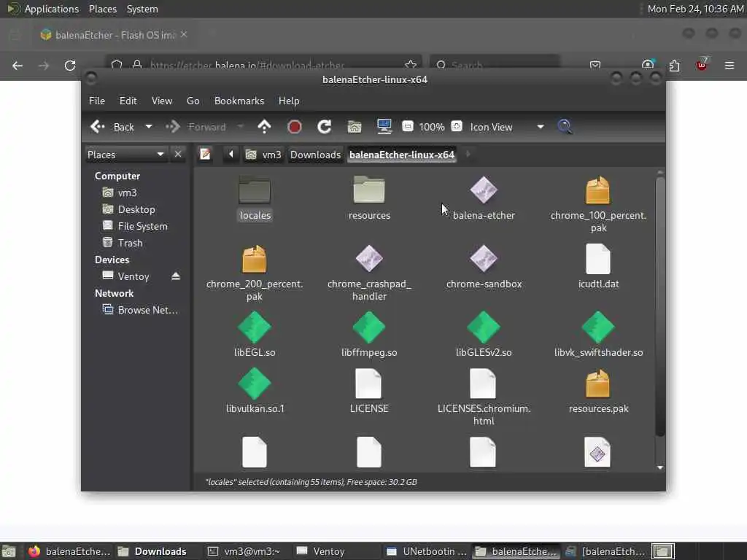
Task: Select the icudtl.dat file icon
Action: (x=598, y=259)
